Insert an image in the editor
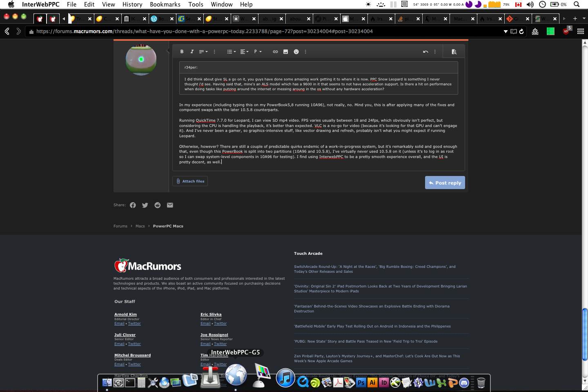 click(285, 52)
